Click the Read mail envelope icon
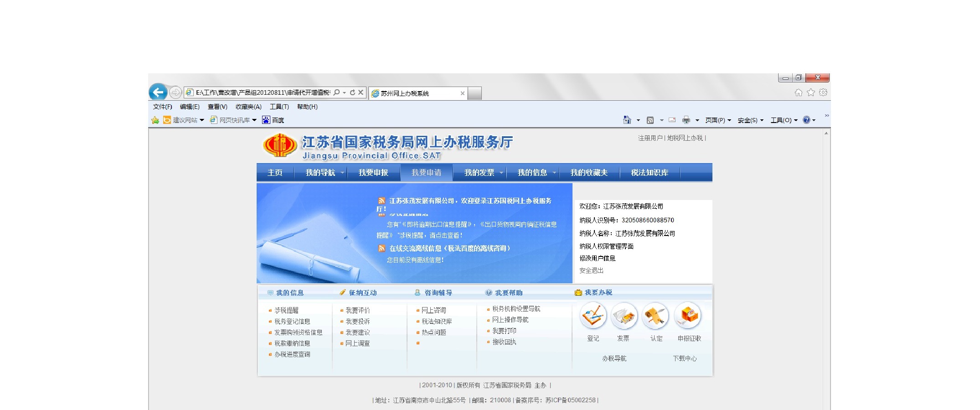Screen dimensions: 980x410 tap(672, 120)
